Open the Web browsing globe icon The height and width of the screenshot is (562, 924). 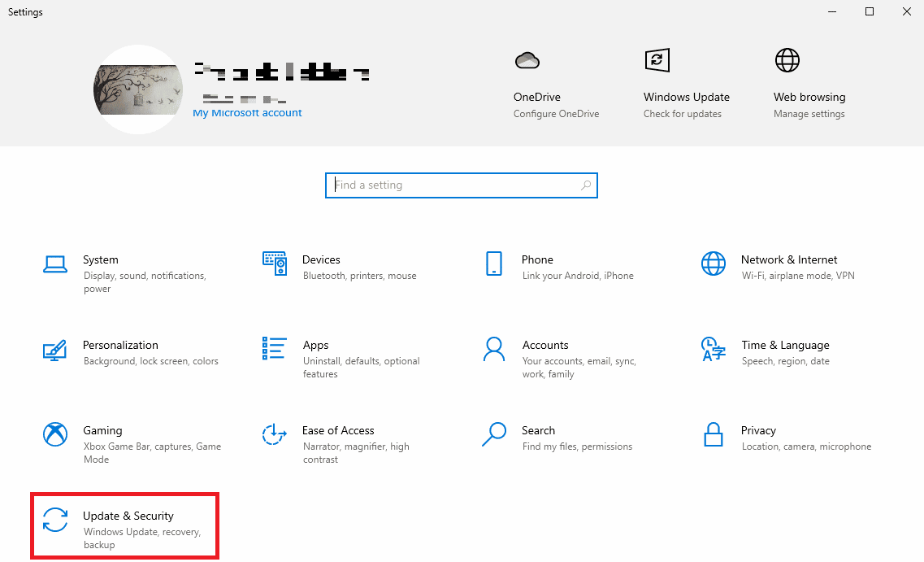787,60
